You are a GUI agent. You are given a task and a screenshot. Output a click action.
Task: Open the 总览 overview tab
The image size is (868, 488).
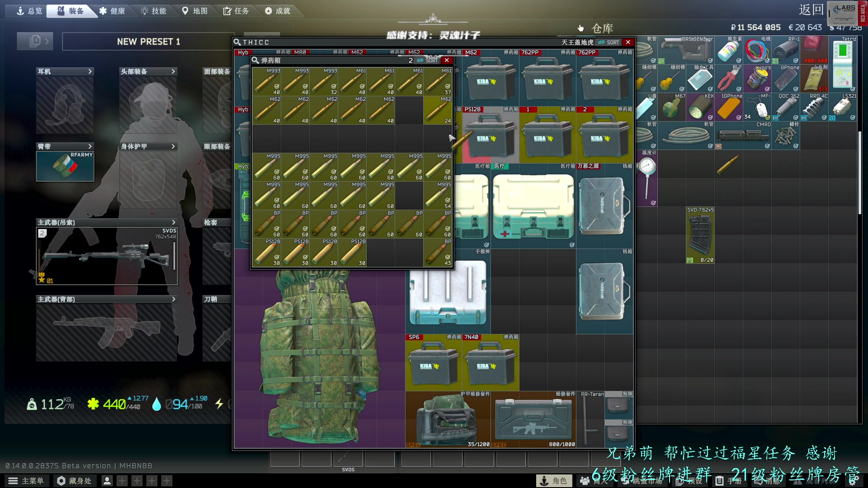click(x=29, y=11)
